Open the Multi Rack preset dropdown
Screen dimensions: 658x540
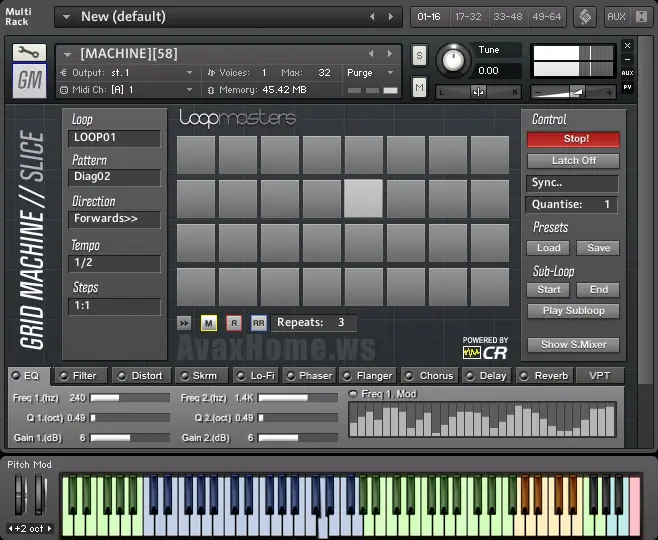pyautogui.click(x=66, y=17)
